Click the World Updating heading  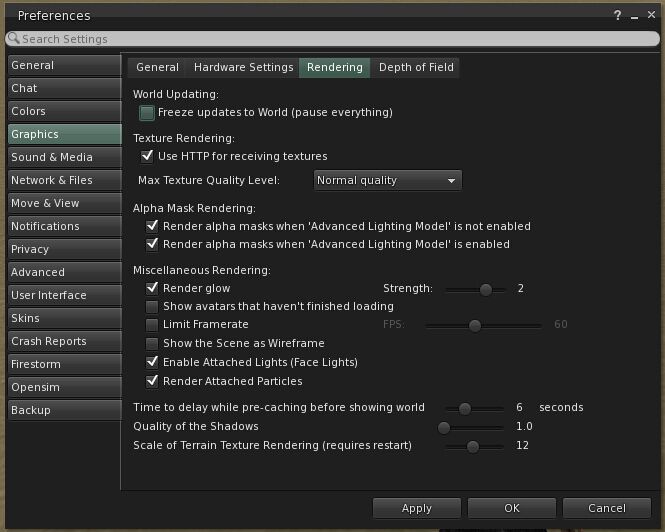click(x=176, y=94)
